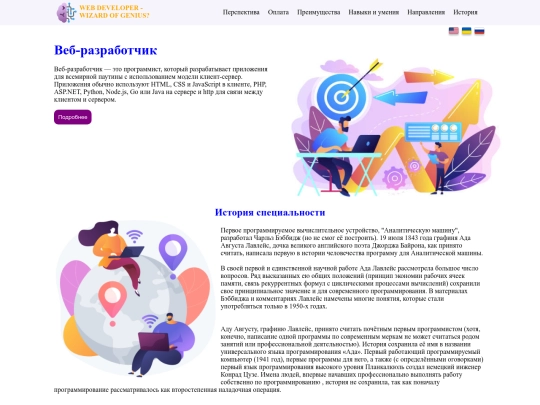Viewport: 540px width, 405px height.
Task: Go to the Оплата section
Action: [x=278, y=12]
